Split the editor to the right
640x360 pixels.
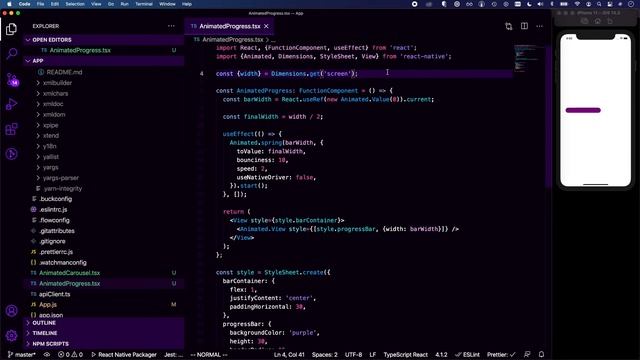(x=524, y=26)
